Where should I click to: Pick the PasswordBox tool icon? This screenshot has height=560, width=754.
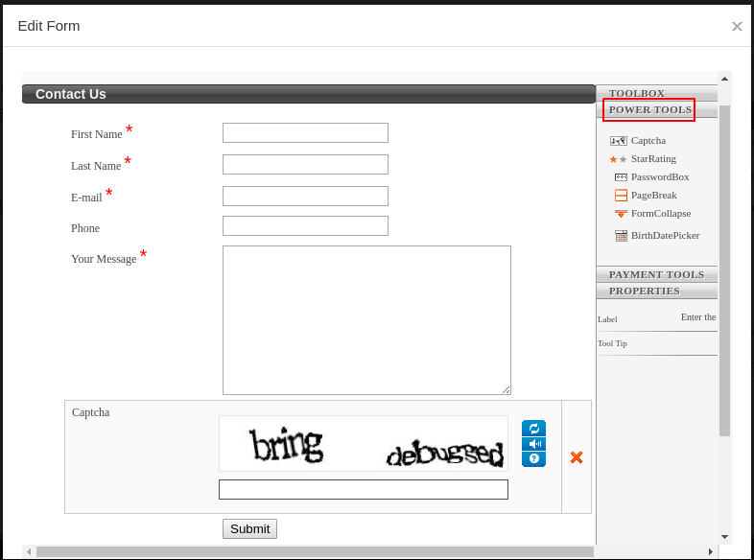pos(621,177)
